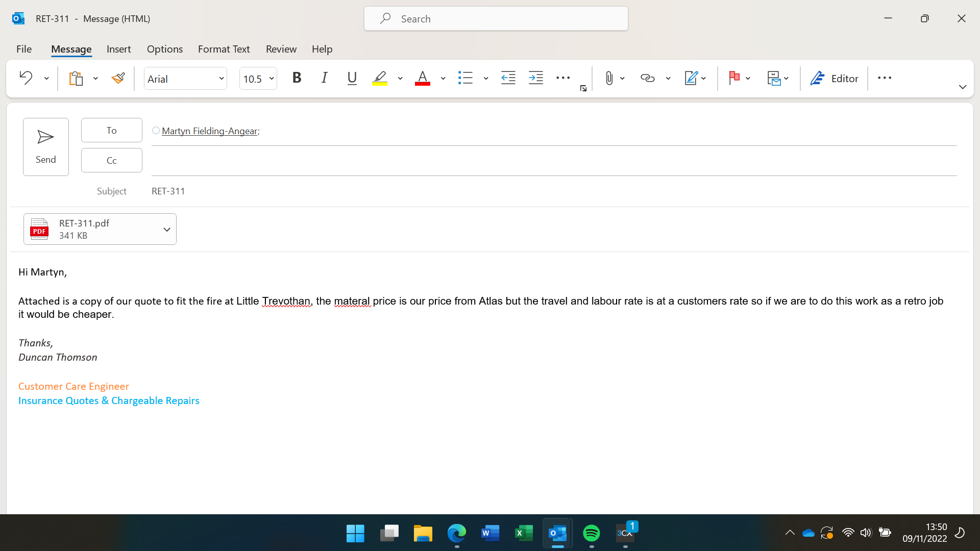Click the Increase Indent icon
Screen dimensions: 980x551
[x=535, y=78]
